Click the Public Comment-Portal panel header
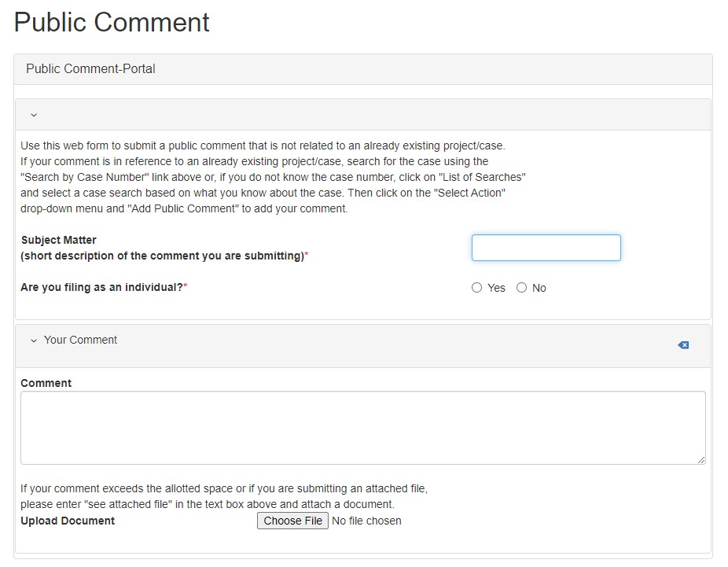This screenshot has height=567, width=728. [x=90, y=69]
